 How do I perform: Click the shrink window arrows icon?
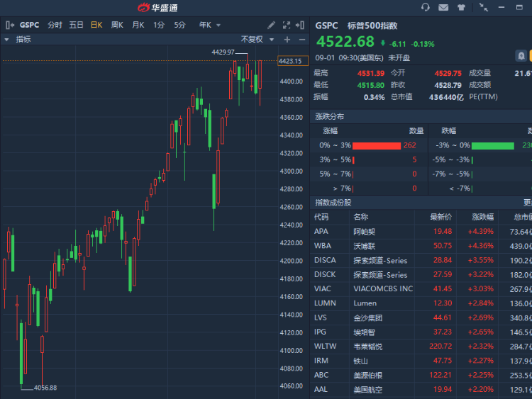click(x=484, y=8)
